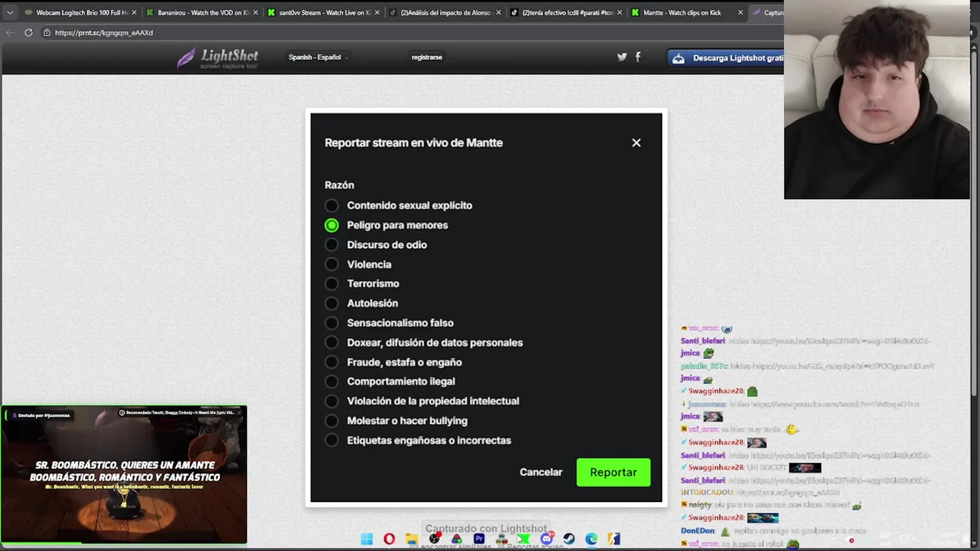Pick Molestar o hacer bullying option
Image resolution: width=980 pixels, height=551 pixels.
coord(332,420)
